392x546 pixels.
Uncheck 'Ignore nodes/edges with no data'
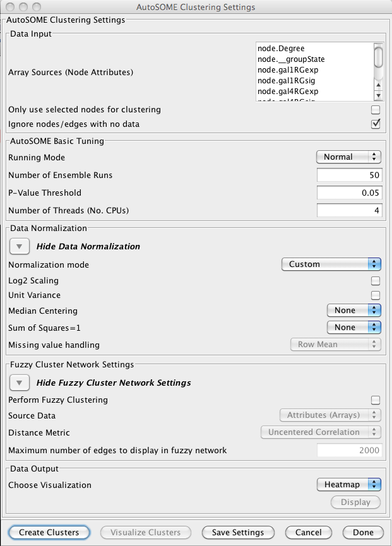(x=376, y=124)
